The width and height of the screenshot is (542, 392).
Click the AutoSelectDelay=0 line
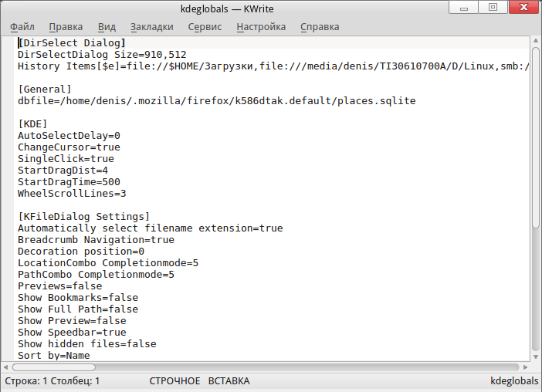(69, 135)
